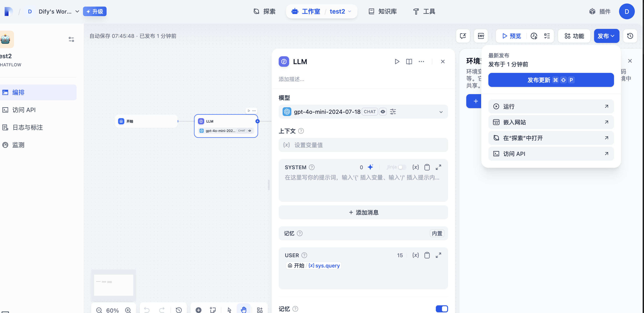Click the 添加消息 button

[x=363, y=212]
